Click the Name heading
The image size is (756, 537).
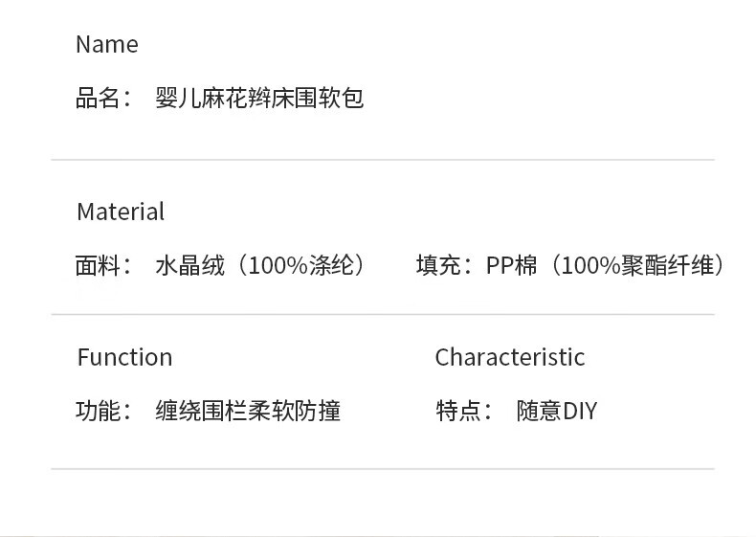pos(107,44)
